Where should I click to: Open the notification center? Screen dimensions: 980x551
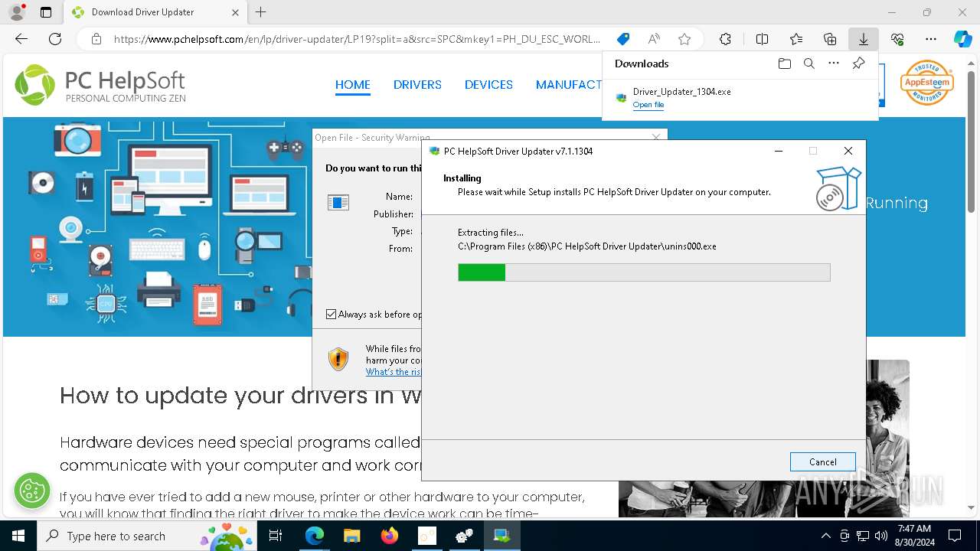point(955,536)
